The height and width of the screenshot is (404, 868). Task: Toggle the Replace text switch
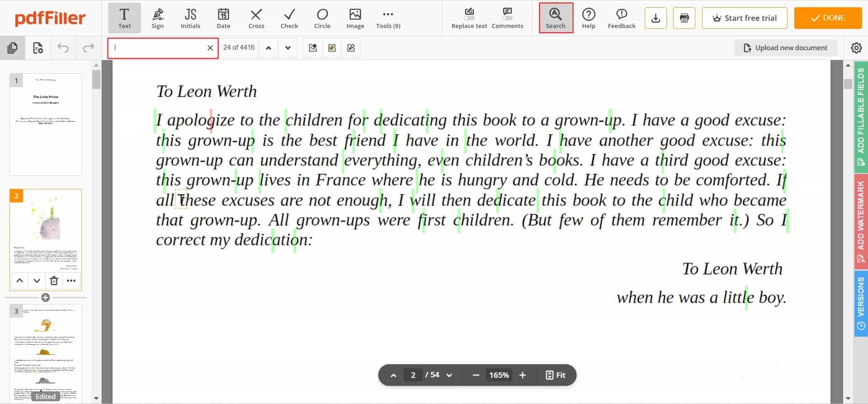coord(469,18)
